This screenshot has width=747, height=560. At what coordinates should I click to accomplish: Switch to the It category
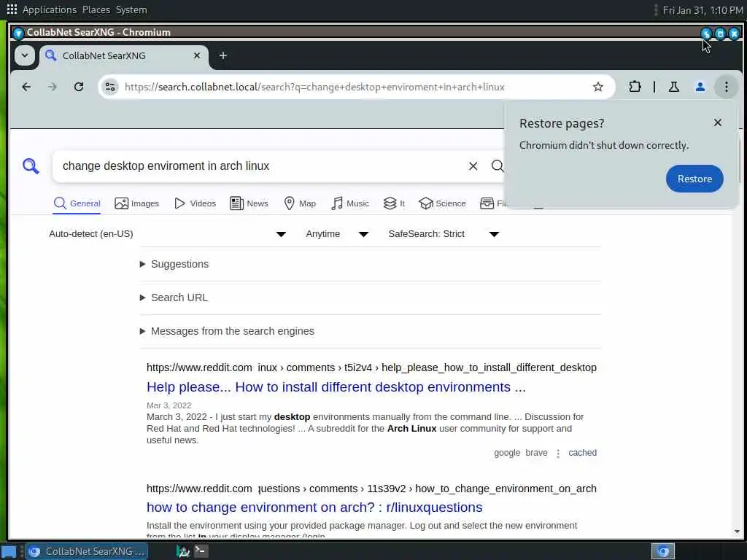(x=394, y=203)
